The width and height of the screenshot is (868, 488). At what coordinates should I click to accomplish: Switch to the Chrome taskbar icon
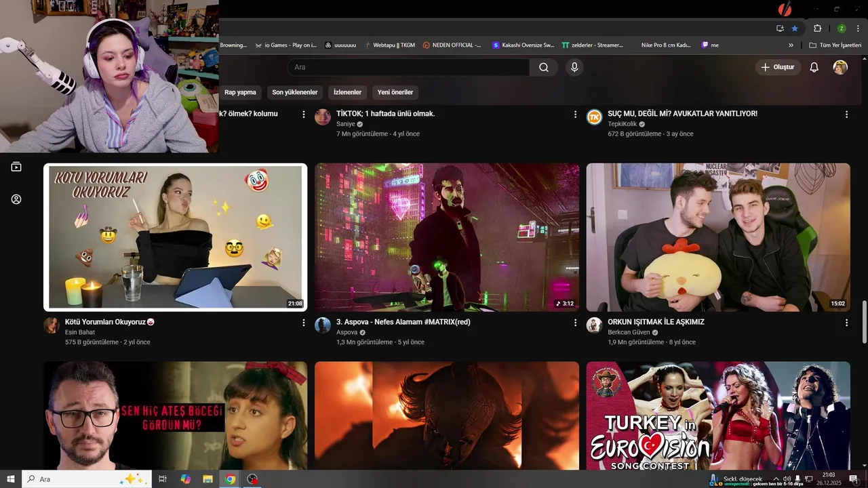point(231,479)
